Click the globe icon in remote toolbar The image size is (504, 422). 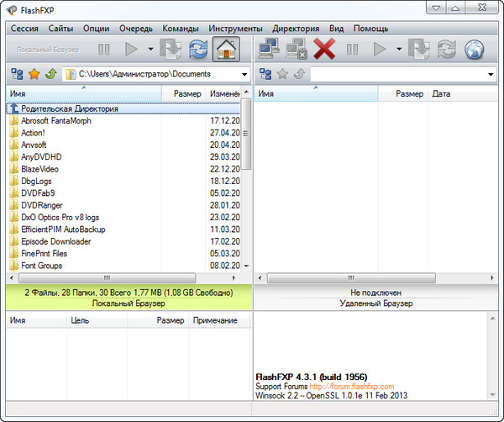tap(475, 50)
